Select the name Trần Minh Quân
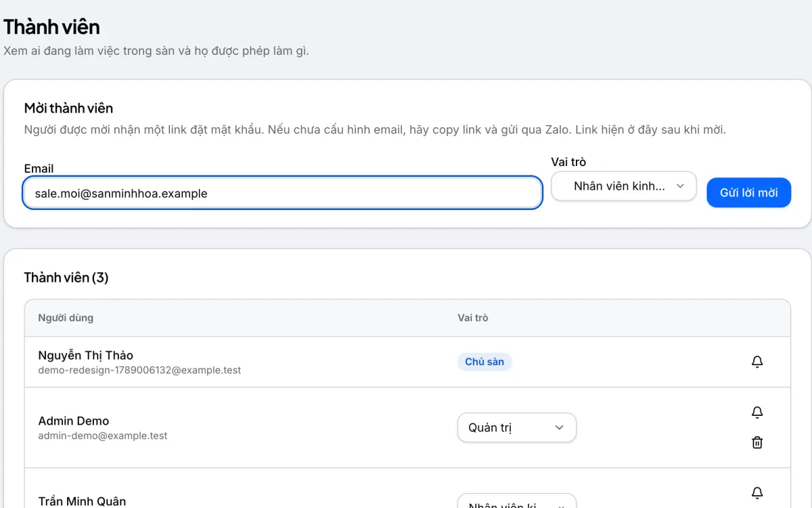 coord(83,501)
